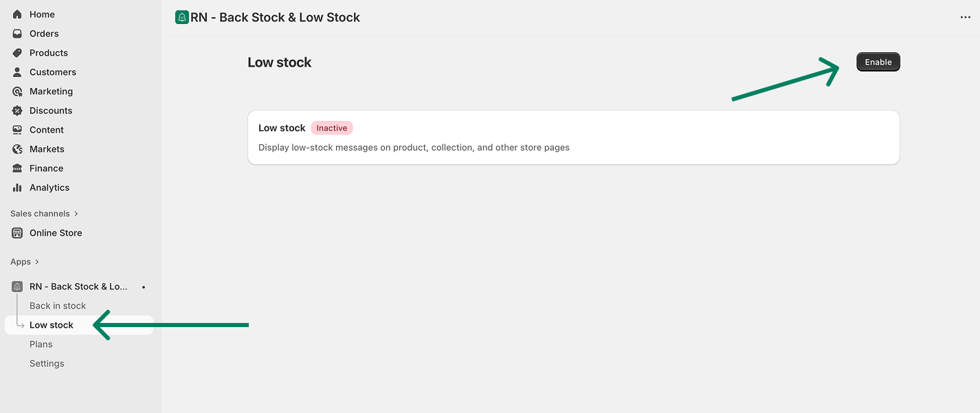Open the Plans menu item
This screenshot has width=980, height=413.
click(x=41, y=344)
